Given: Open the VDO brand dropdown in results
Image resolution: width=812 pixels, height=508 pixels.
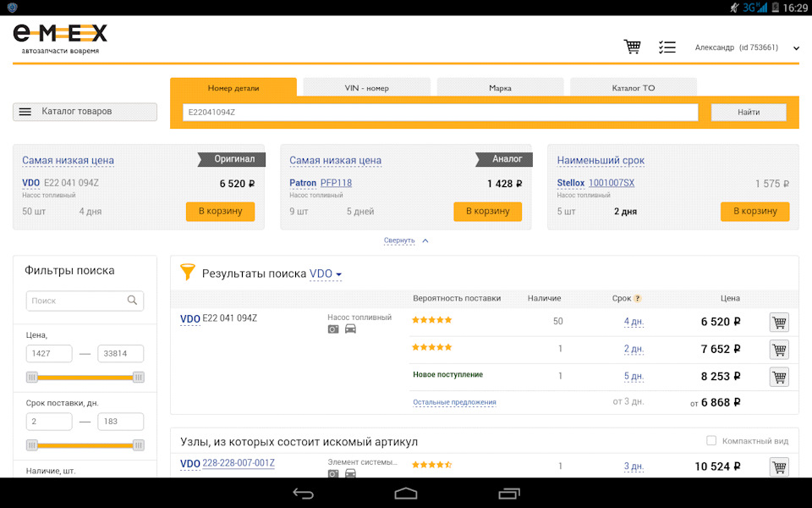Looking at the screenshot, I should [326, 274].
